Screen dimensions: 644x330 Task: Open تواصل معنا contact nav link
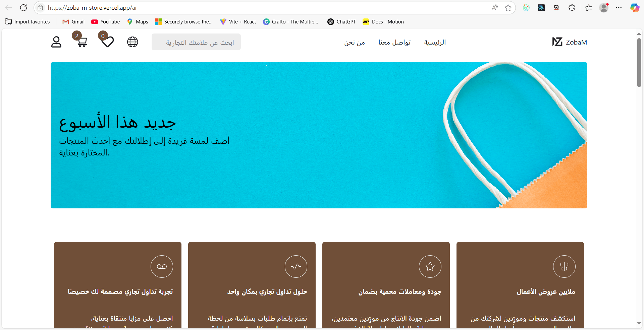tap(394, 42)
